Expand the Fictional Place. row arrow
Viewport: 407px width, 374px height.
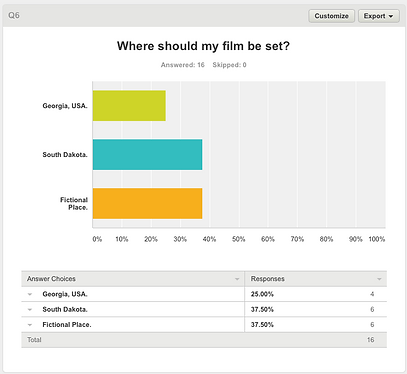[30, 325]
